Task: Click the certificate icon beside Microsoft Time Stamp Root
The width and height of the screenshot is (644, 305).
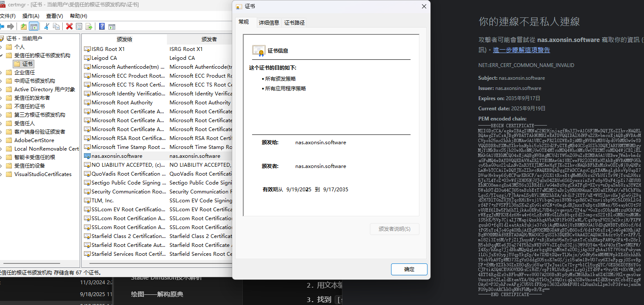Action: click(87, 147)
